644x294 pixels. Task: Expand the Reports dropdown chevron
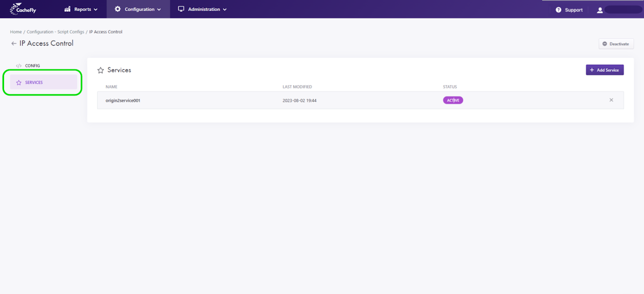(96, 10)
